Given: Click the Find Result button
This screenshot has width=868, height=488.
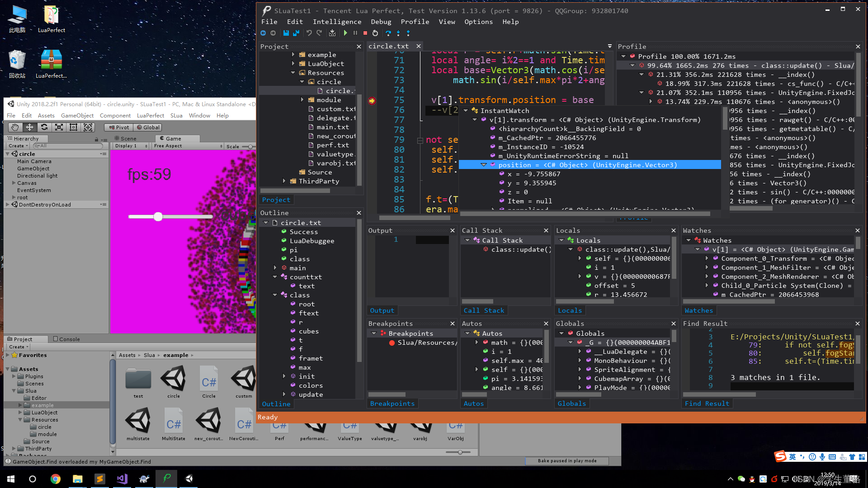Looking at the screenshot, I should pos(707,403).
